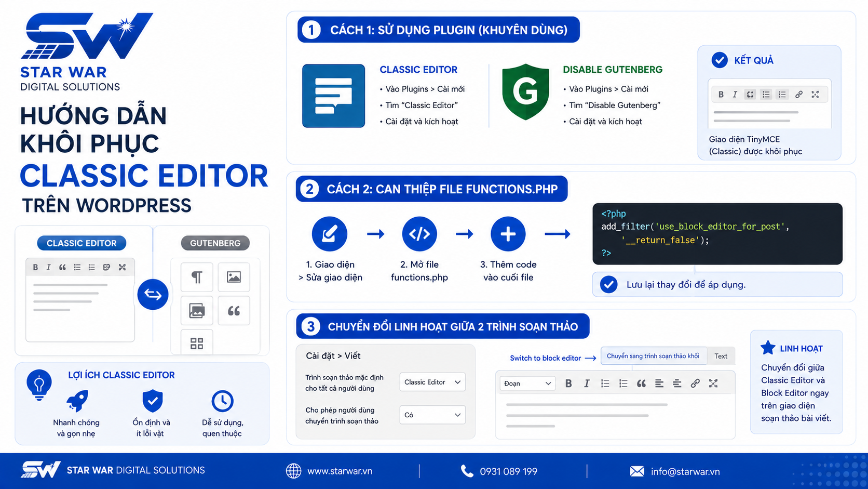Click the blue Classic Editor plugin icon
868x489 pixels.
point(333,96)
